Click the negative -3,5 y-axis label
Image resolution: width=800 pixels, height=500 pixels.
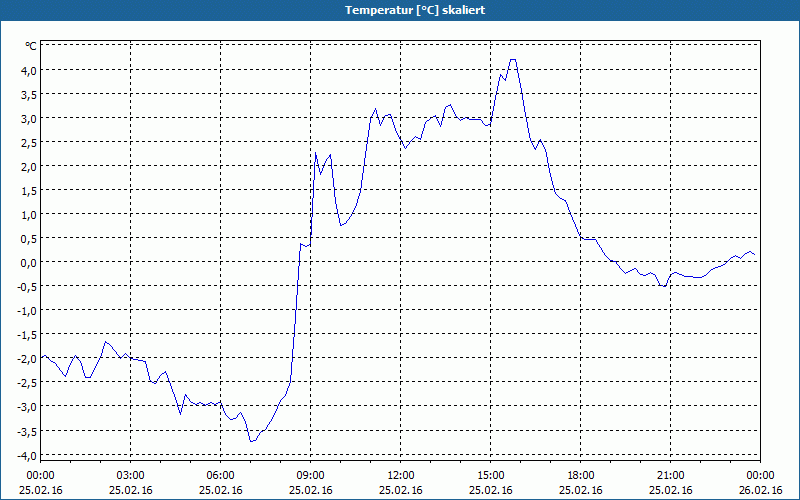(x=27, y=431)
